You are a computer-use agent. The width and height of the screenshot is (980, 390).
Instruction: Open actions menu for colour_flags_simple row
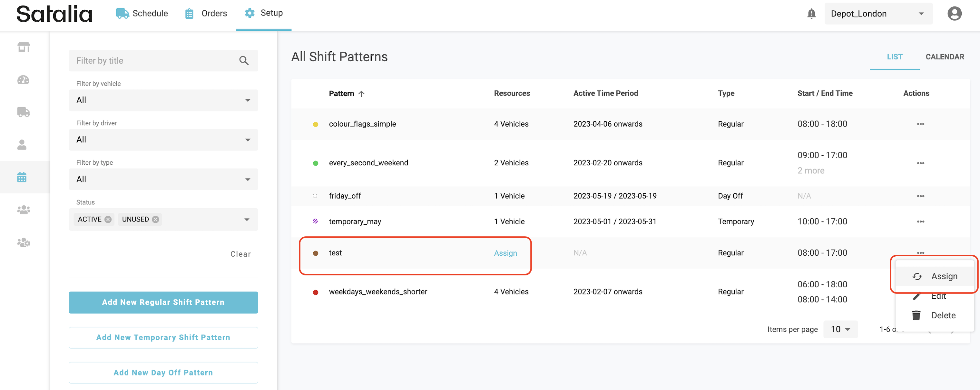click(x=920, y=124)
